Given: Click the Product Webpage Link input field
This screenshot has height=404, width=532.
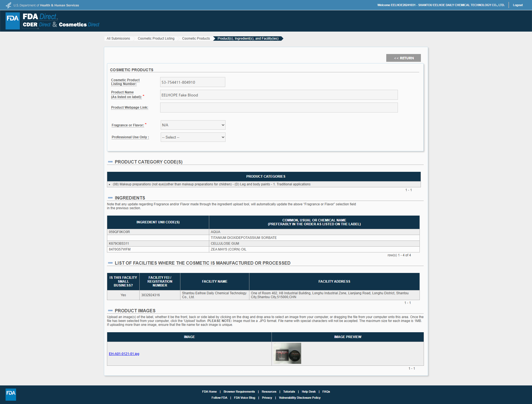Looking at the screenshot, I should click(279, 108).
